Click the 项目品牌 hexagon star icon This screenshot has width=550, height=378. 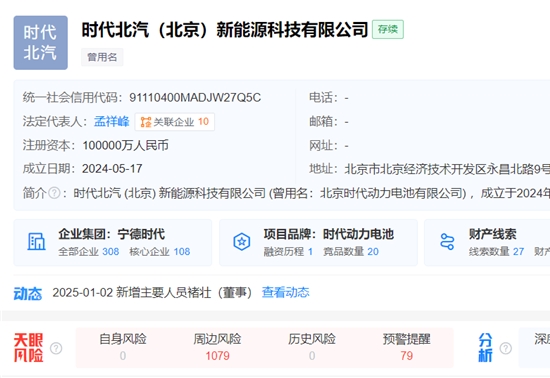point(242,242)
